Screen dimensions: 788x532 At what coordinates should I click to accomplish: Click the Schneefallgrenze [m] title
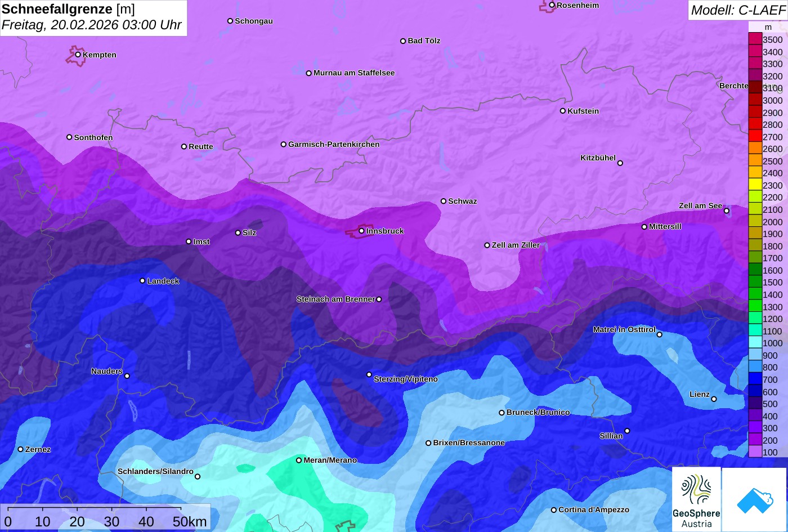(x=68, y=9)
